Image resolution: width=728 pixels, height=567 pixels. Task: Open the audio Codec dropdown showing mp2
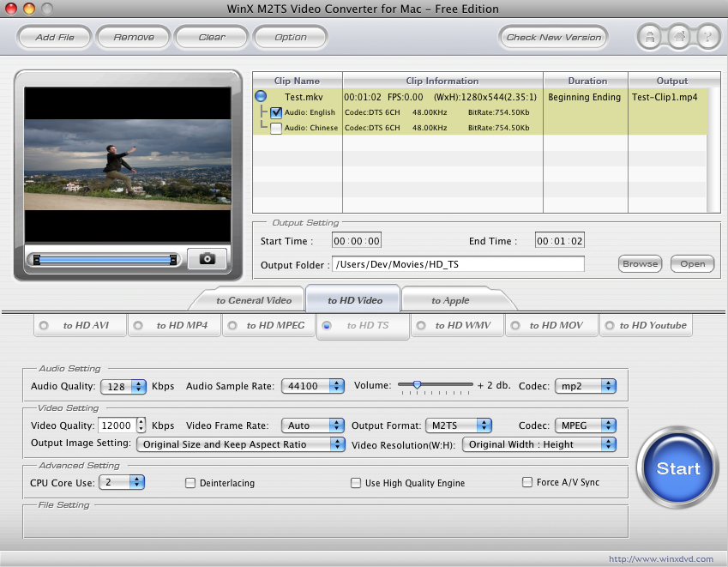[x=586, y=386]
